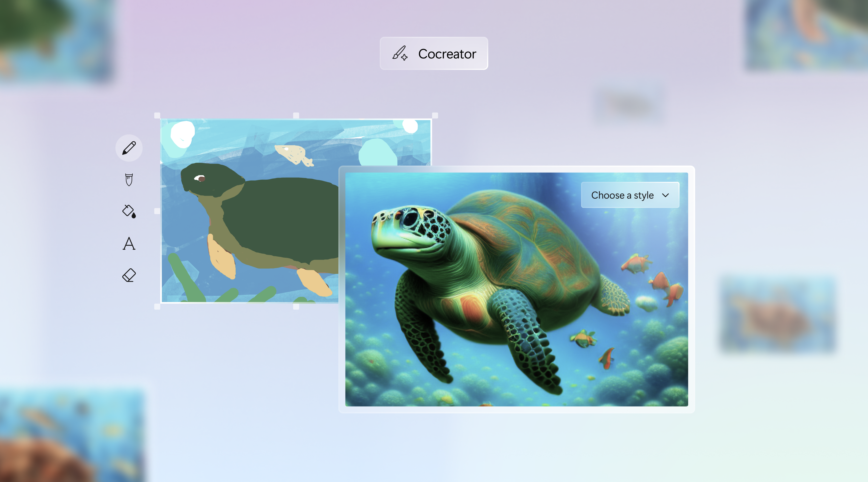Click top-center resize handle of sketch
The image size is (868, 482).
[x=296, y=116]
